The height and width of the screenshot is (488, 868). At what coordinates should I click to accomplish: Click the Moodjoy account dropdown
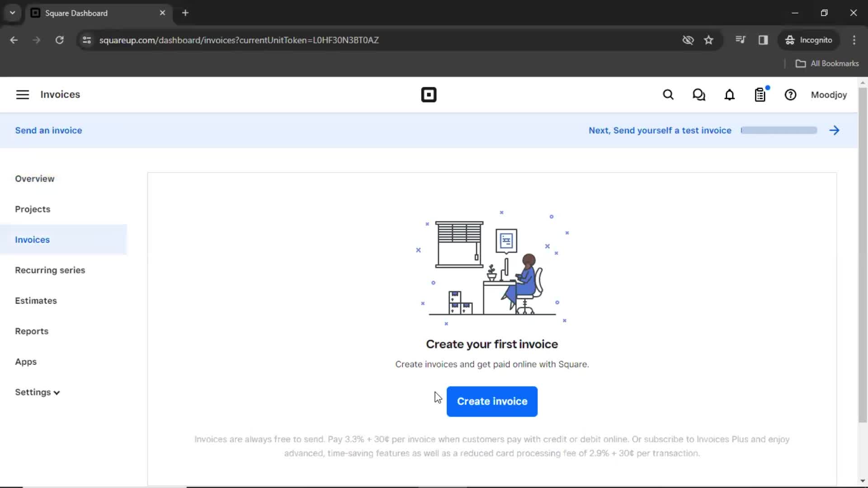click(828, 94)
